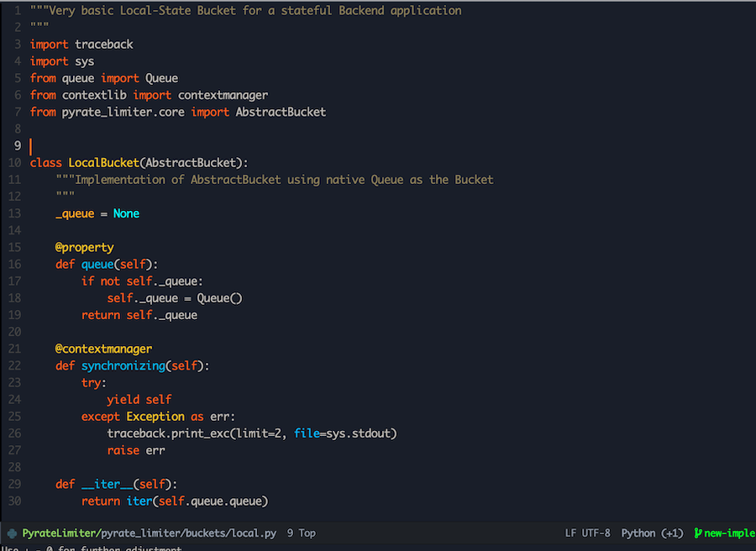Screen dimensions: 756x551
Task: Click 'Exception' in the except clause
Action: click(155, 417)
